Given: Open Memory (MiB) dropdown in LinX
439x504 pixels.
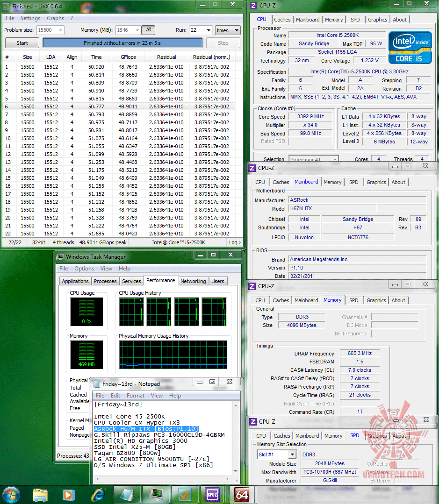Looking at the screenshot, I should [x=137, y=30].
